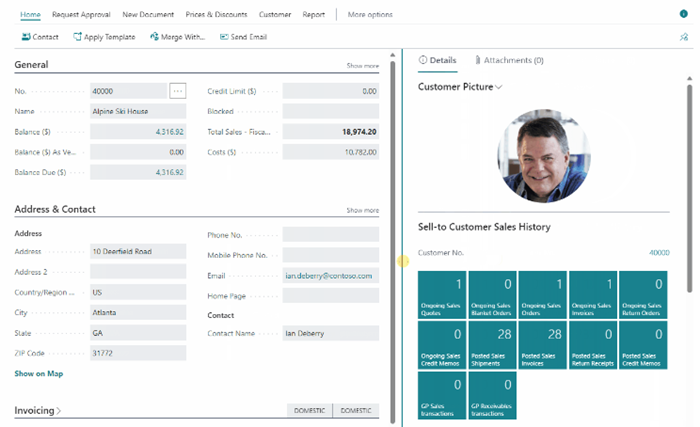
Task: Open the lookup ellipsis beside No. field
Action: click(178, 91)
